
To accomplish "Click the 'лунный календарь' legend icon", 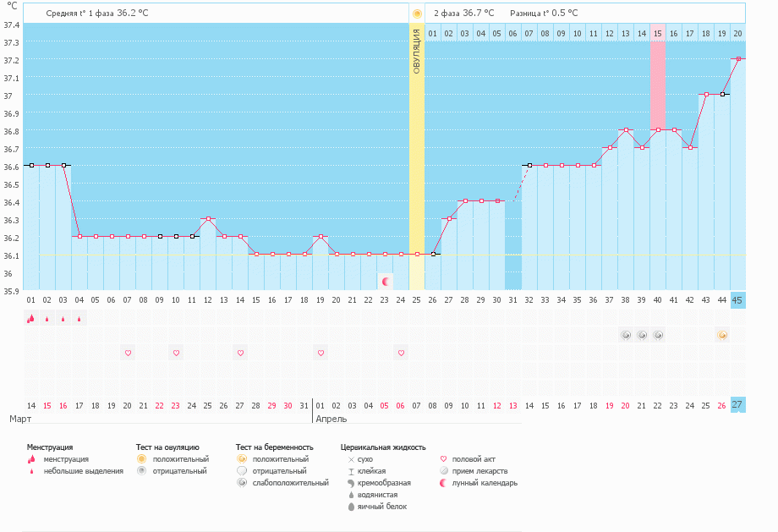I will point(444,483).
